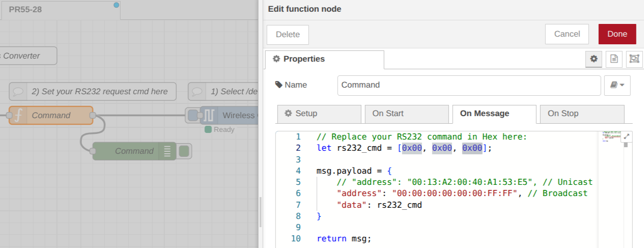Switch to the On Stop tab
This screenshot has height=248, width=644.
[582, 114]
